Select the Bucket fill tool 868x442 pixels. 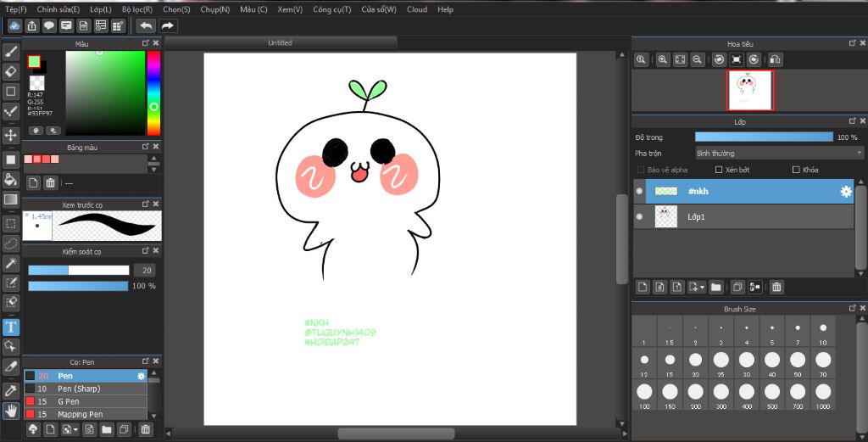click(x=10, y=180)
